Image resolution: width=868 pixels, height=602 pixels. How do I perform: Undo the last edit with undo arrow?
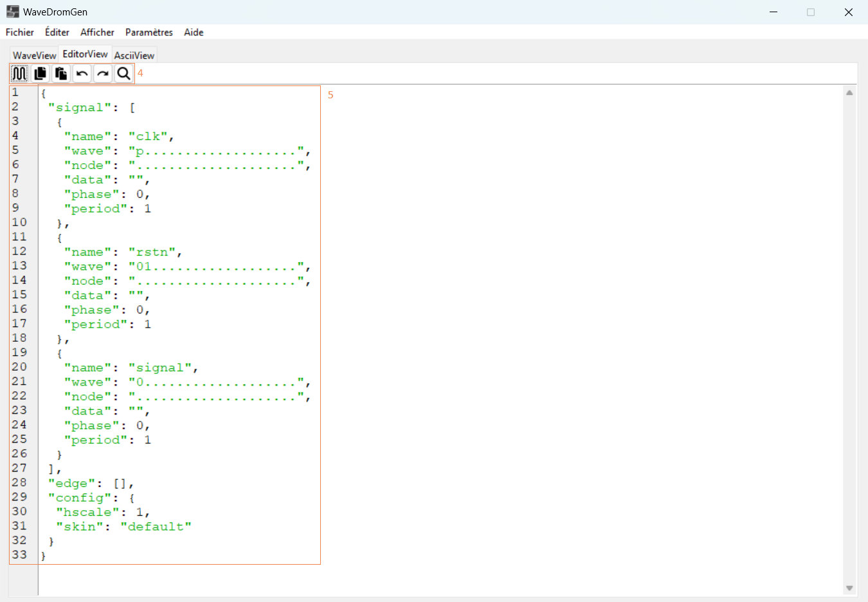pos(82,74)
